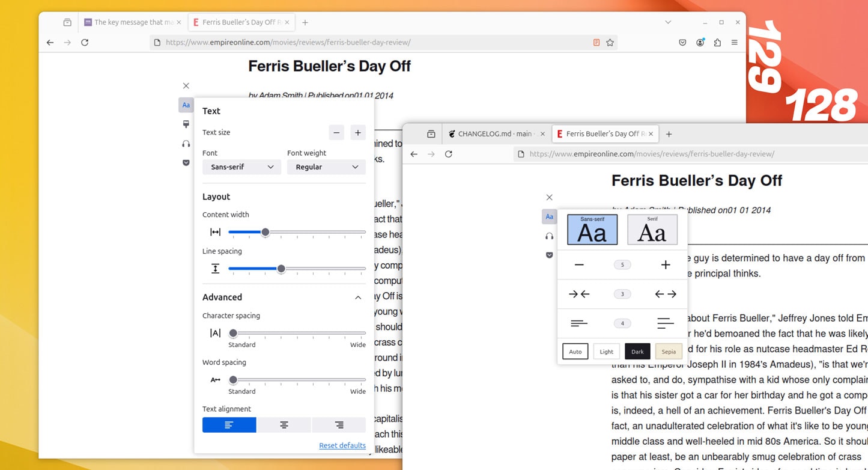Close reader view with X in left window
Viewport: 868px width, 470px height.
pos(186,86)
